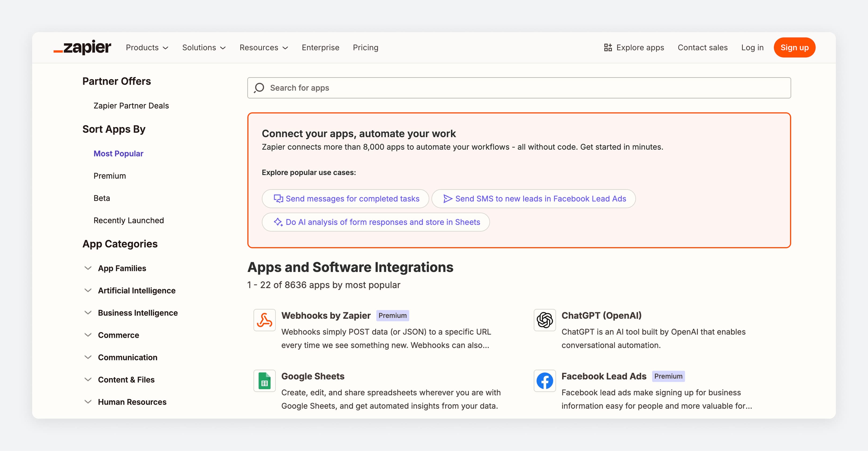Click the AI sparkle icon on analysis pill
This screenshot has width=868, height=451.
click(278, 222)
